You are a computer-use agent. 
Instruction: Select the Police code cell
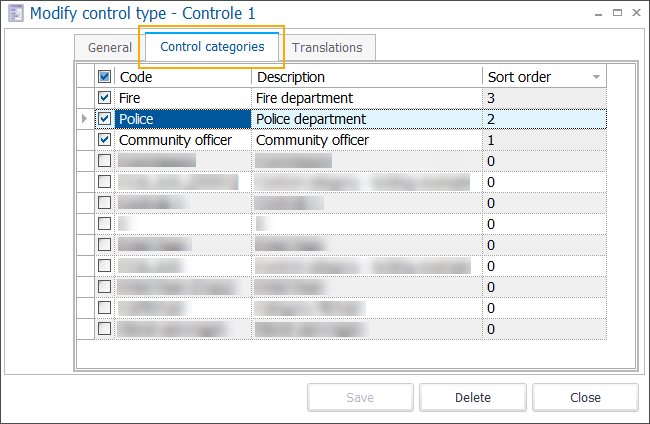point(183,119)
